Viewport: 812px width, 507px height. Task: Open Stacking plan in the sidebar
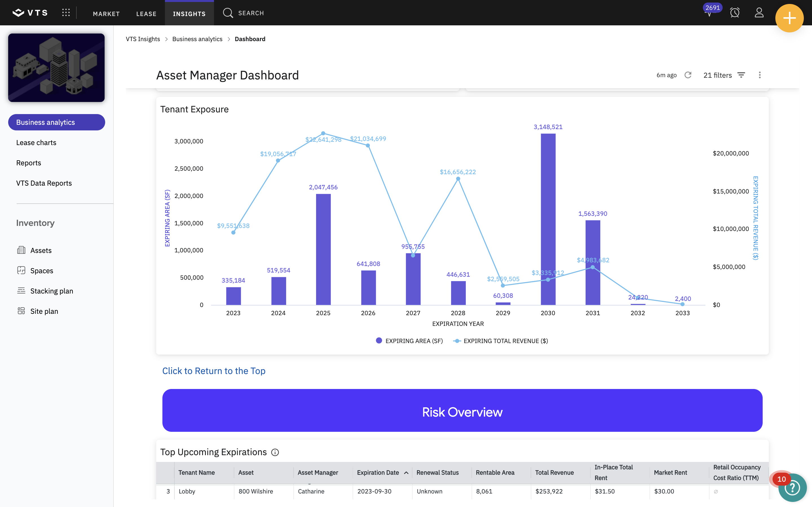point(52,291)
